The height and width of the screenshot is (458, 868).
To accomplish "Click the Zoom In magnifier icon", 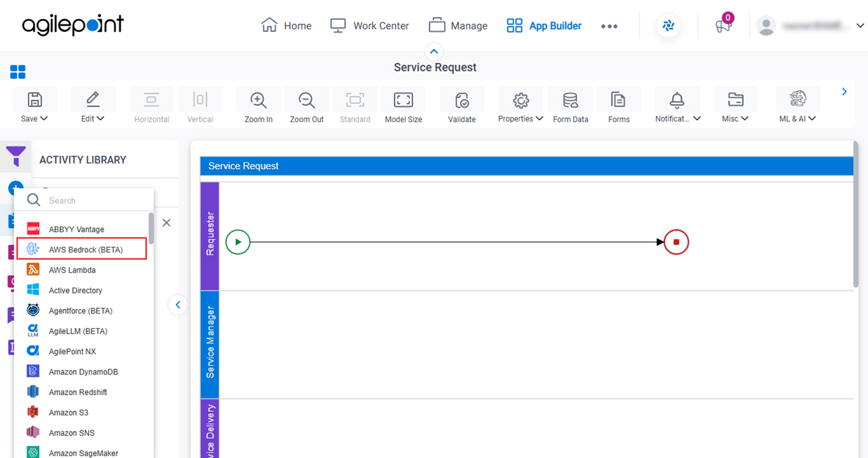I will click(x=258, y=100).
